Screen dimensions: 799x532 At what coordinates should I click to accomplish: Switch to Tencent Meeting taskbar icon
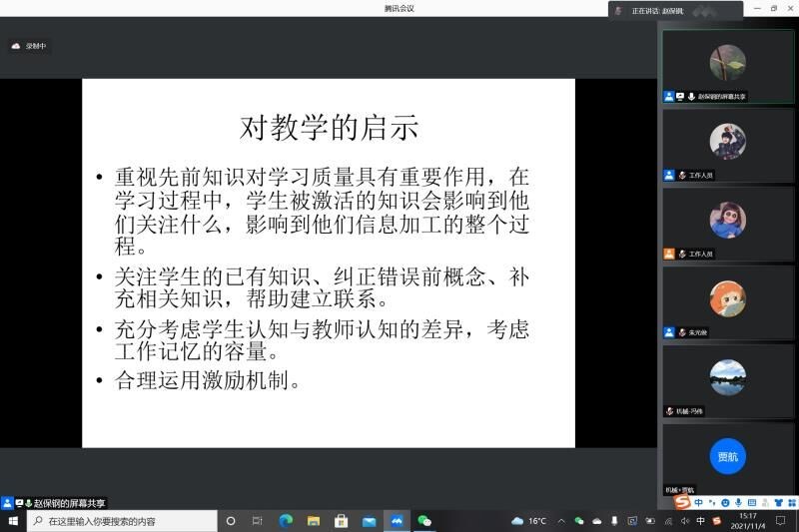click(x=397, y=521)
